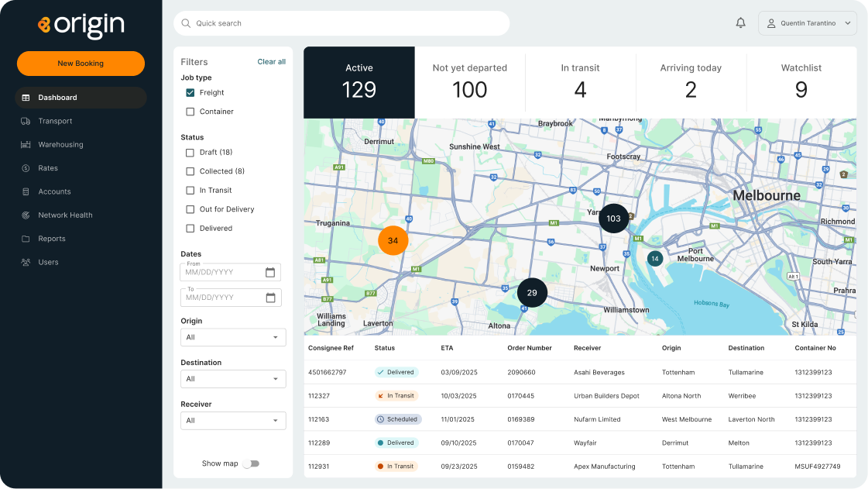
Task: Toggle the Show map switch
Action: [251, 463]
